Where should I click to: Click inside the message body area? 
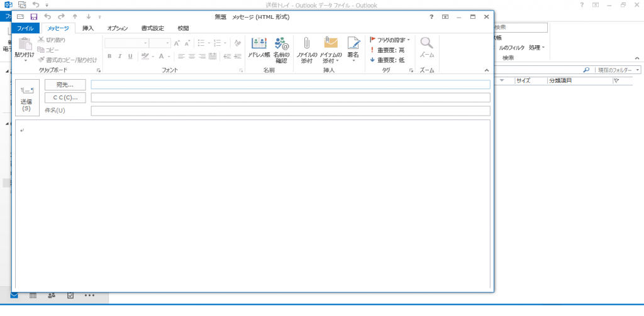253,204
